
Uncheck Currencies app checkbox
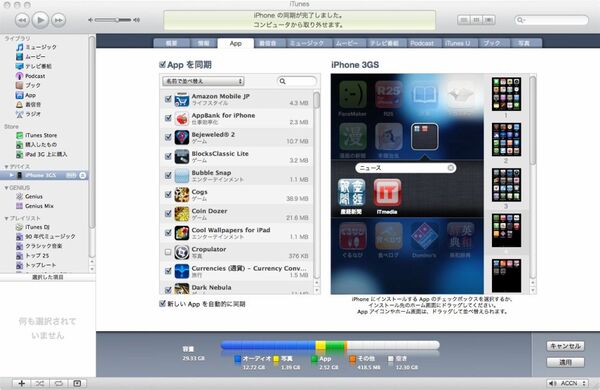168,271
